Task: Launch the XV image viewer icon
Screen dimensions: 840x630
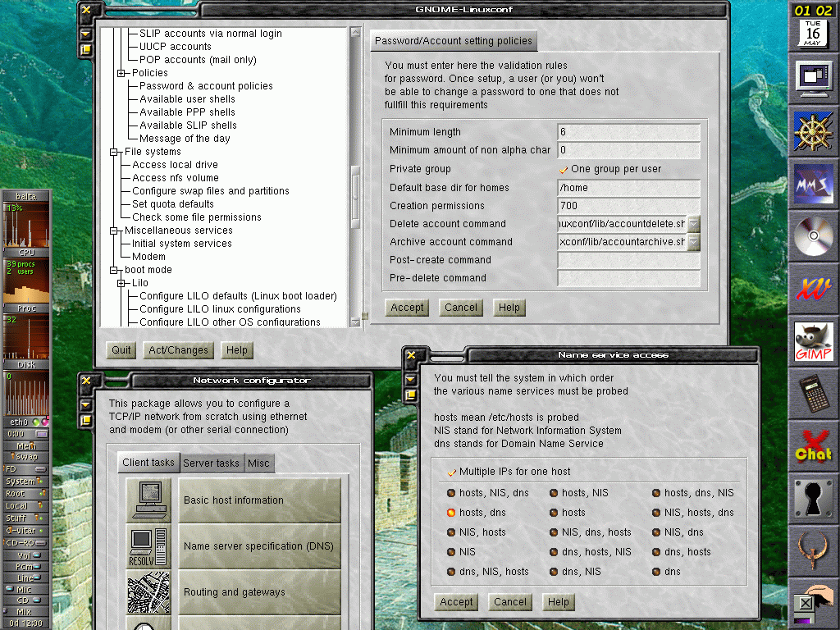Action: (x=813, y=289)
